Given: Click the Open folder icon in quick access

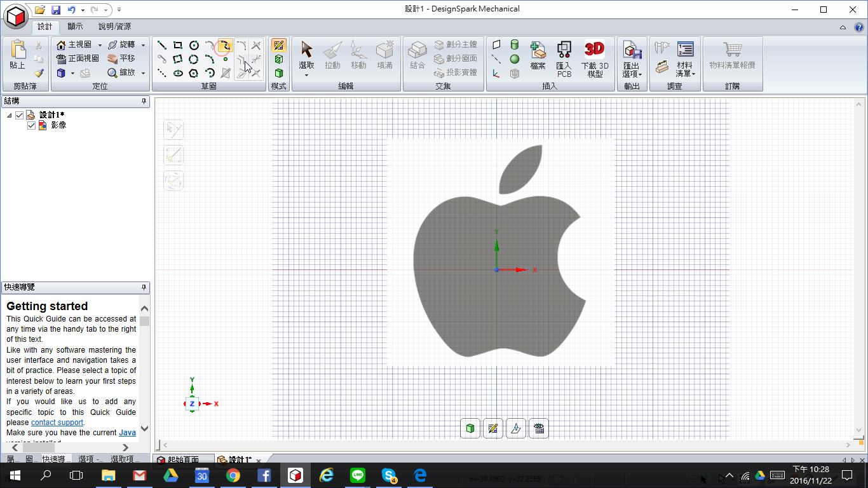Looking at the screenshot, I should [40, 10].
